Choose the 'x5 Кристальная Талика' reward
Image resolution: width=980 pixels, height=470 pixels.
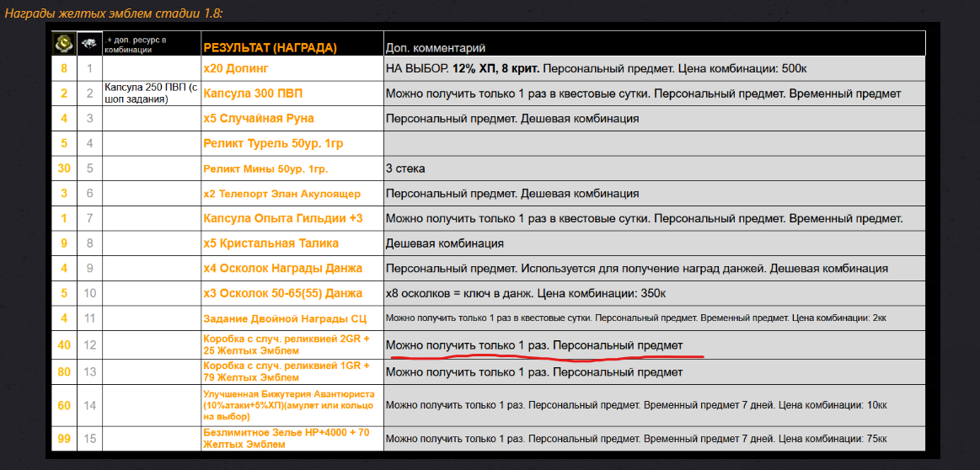[270, 243]
